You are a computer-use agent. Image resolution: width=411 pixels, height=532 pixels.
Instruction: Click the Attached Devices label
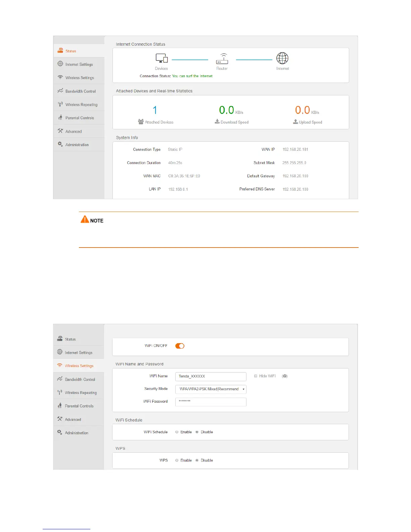(x=159, y=122)
